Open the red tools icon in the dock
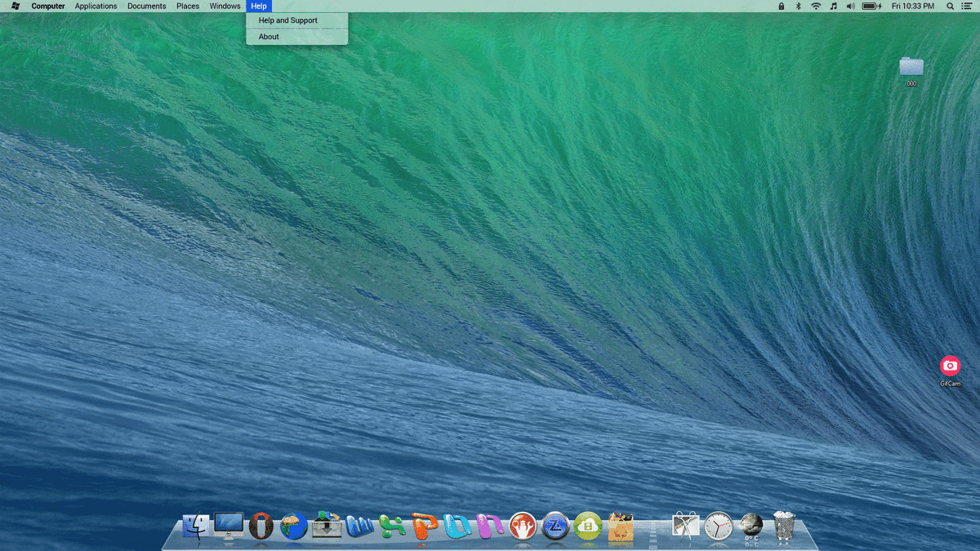The width and height of the screenshot is (980, 551). [523, 526]
